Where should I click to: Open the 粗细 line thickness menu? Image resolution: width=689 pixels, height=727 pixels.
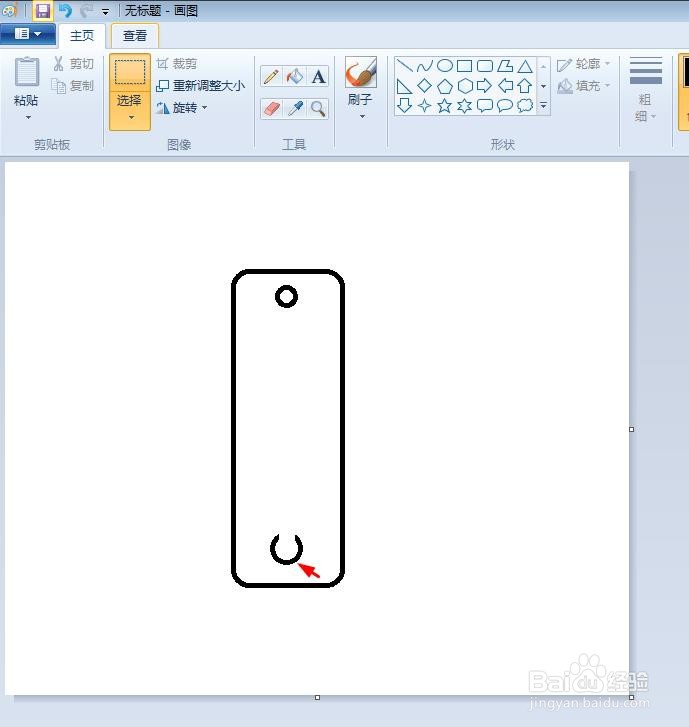(x=645, y=89)
